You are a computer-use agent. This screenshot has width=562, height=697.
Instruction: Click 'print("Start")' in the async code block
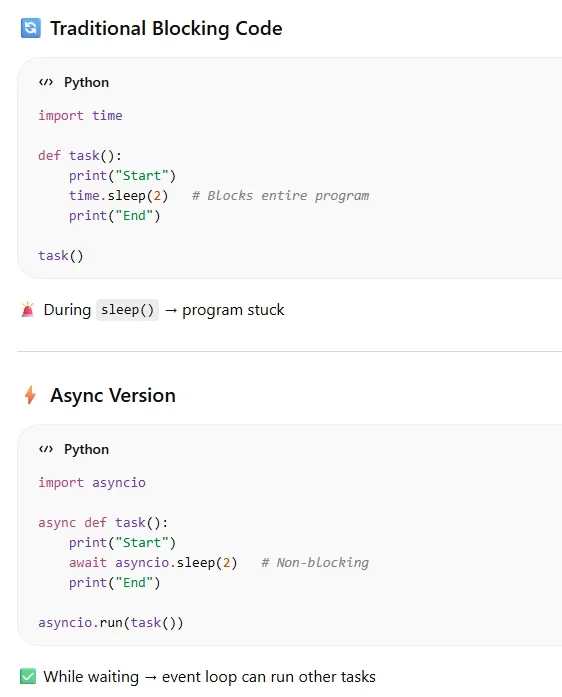[122, 543]
